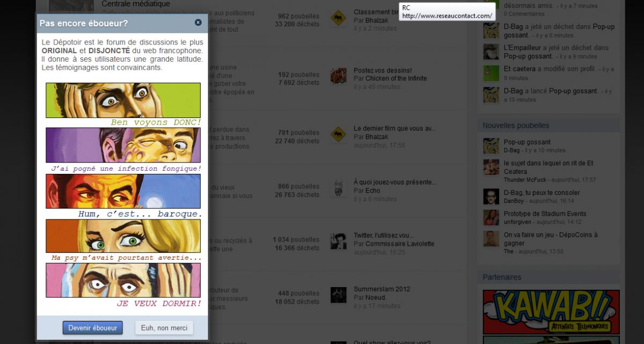View "Thunder McFuck" author link
This screenshot has width=644, height=344.
tap(525, 180)
